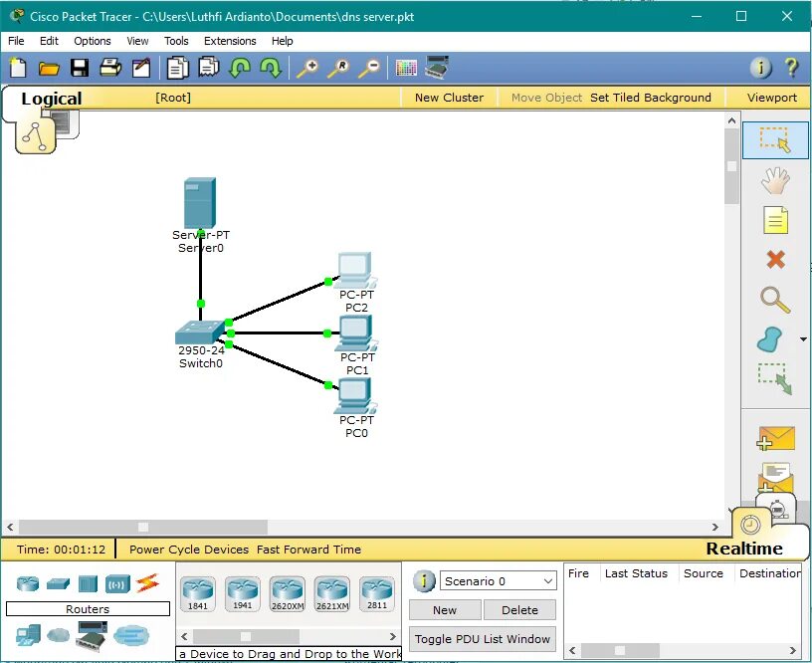Screen dimensions: 812x663
Task: Open the Scenario 0 dropdown
Action: point(499,581)
